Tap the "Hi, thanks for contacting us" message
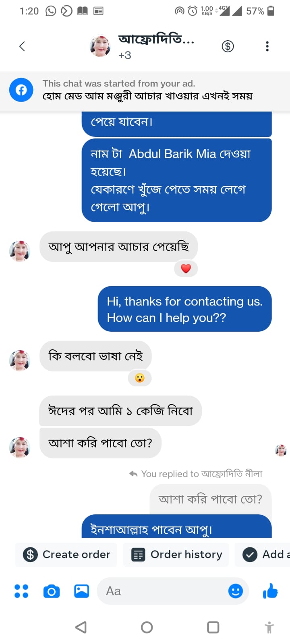 click(184, 309)
